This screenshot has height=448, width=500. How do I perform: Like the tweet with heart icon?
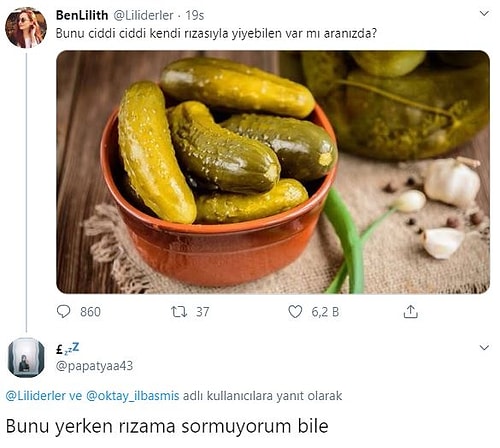pyautogui.click(x=295, y=312)
